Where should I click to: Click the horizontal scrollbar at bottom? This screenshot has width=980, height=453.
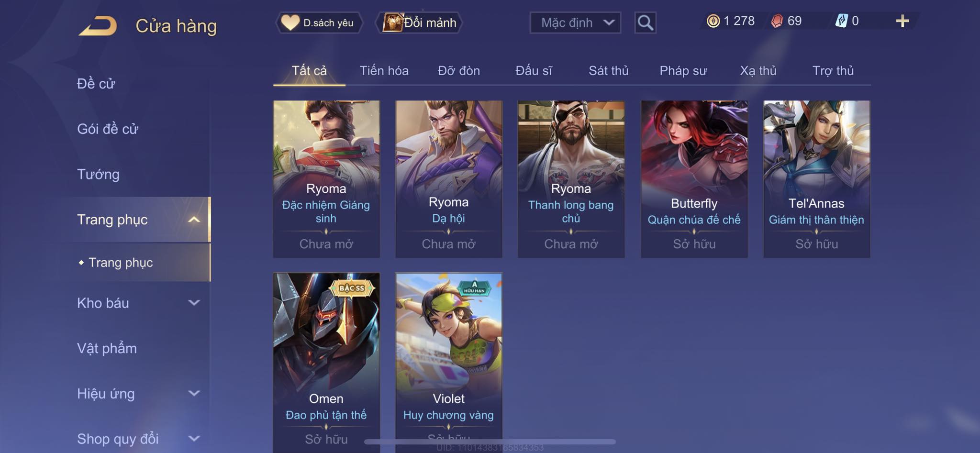tap(490, 442)
